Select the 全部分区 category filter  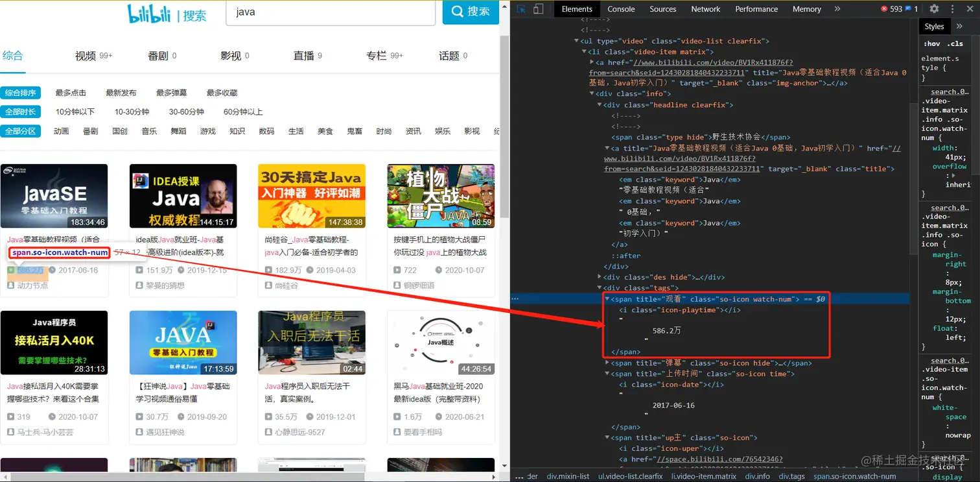point(20,131)
